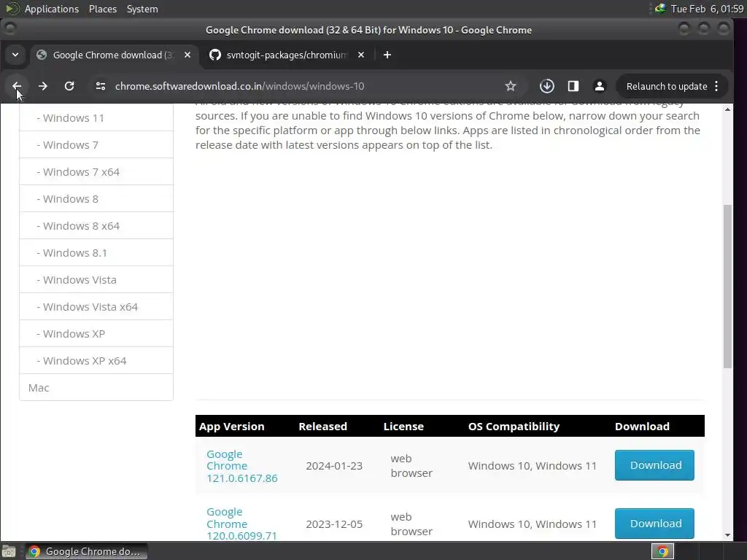The width and height of the screenshot is (747, 560).
Task: Click the address bar URL field
Action: (305, 86)
